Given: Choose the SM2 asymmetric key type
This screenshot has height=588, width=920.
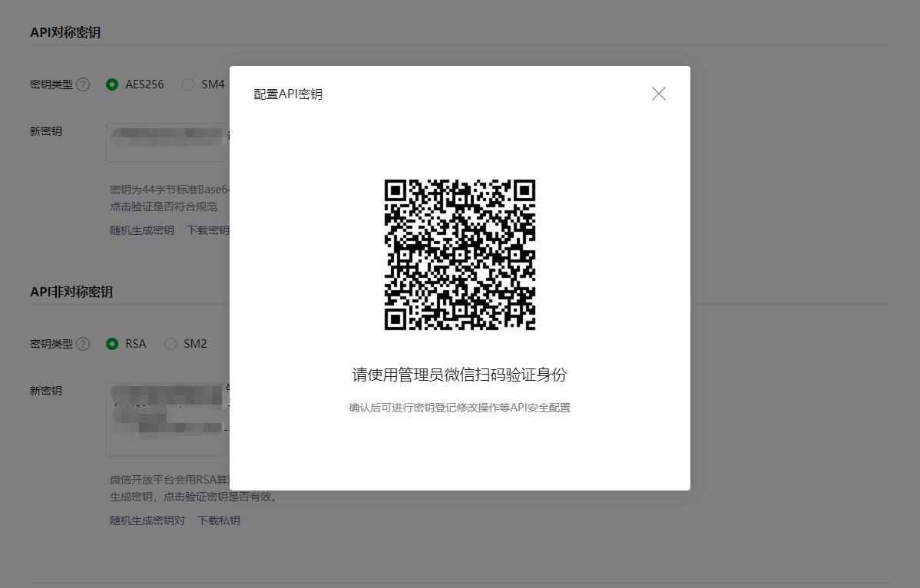Looking at the screenshot, I should pyautogui.click(x=170, y=344).
